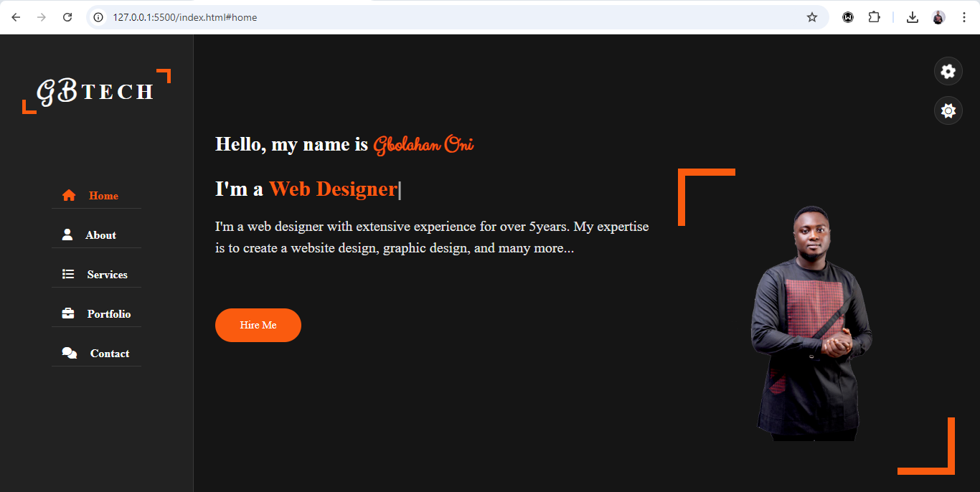Image resolution: width=980 pixels, height=492 pixels.
Task: Click the GBTECH logo
Action: tap(95, 91)
